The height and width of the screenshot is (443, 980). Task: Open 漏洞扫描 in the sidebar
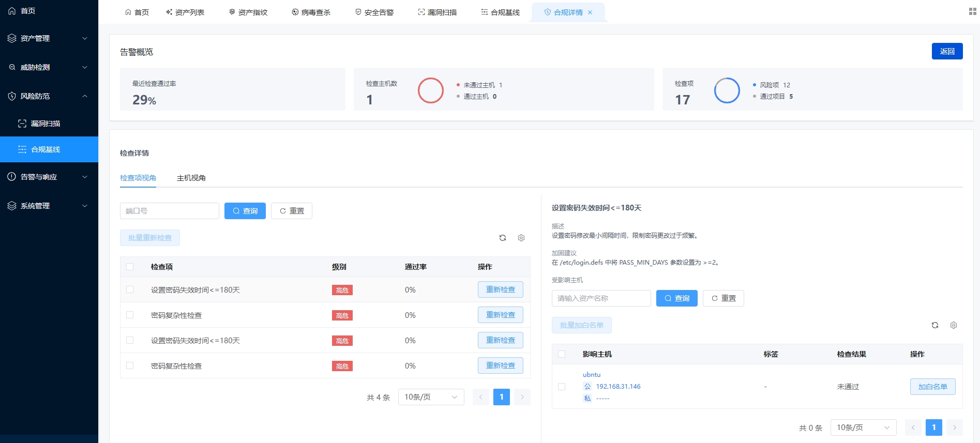(x=46, y=124)
